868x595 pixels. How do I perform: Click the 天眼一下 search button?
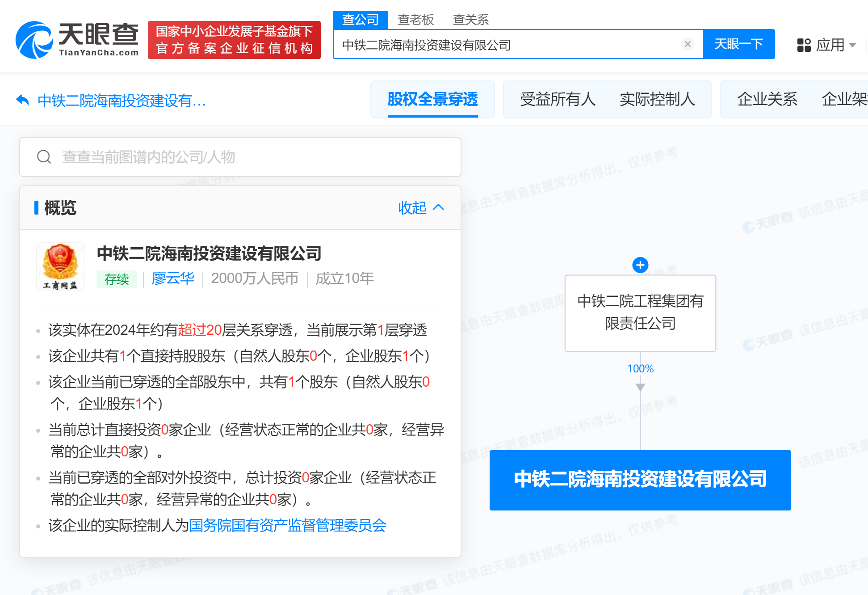click(738, 44)
